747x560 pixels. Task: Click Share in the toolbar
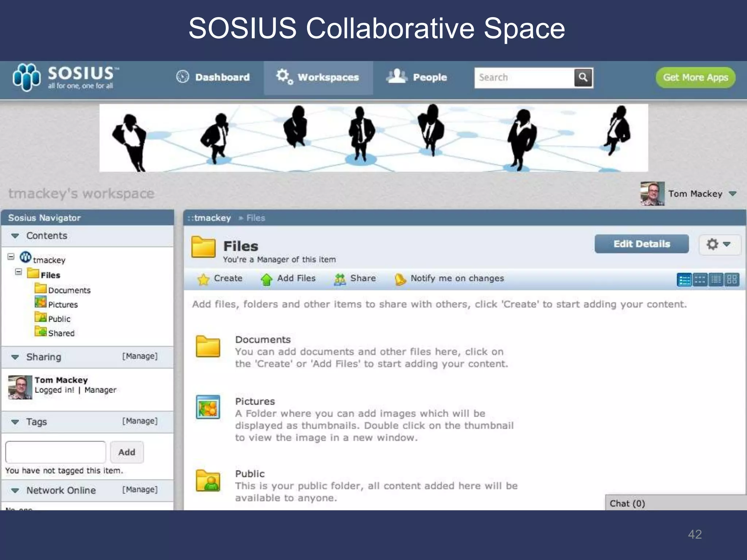point(363,278)
